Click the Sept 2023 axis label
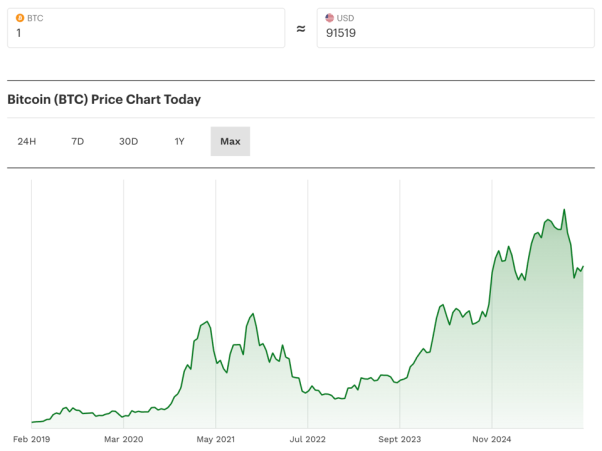 coord(400,438)
